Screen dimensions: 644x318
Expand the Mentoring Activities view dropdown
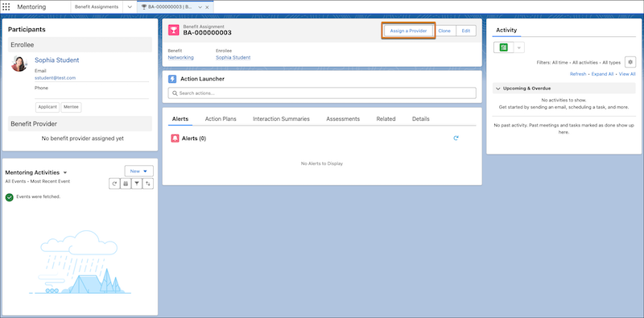[65, 172]
